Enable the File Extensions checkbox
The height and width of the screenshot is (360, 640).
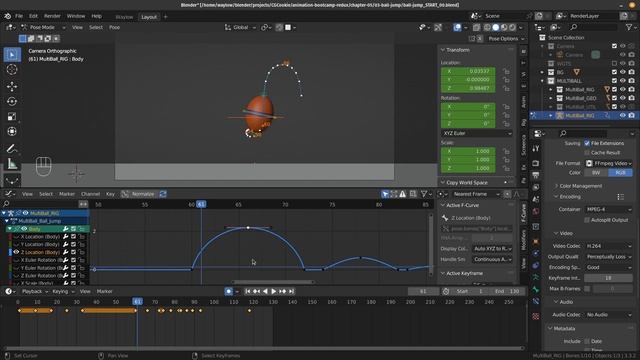[x=587, y=143]
